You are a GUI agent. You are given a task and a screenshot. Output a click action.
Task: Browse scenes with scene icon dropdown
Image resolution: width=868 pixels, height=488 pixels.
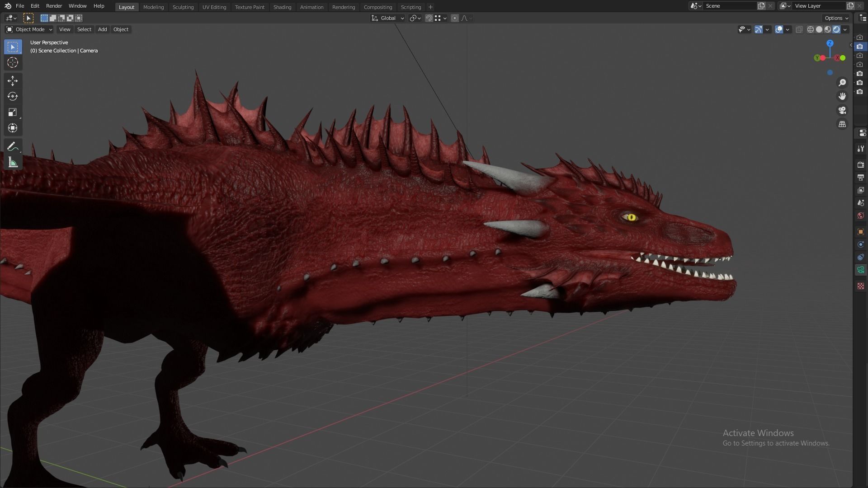pos(695,6)
